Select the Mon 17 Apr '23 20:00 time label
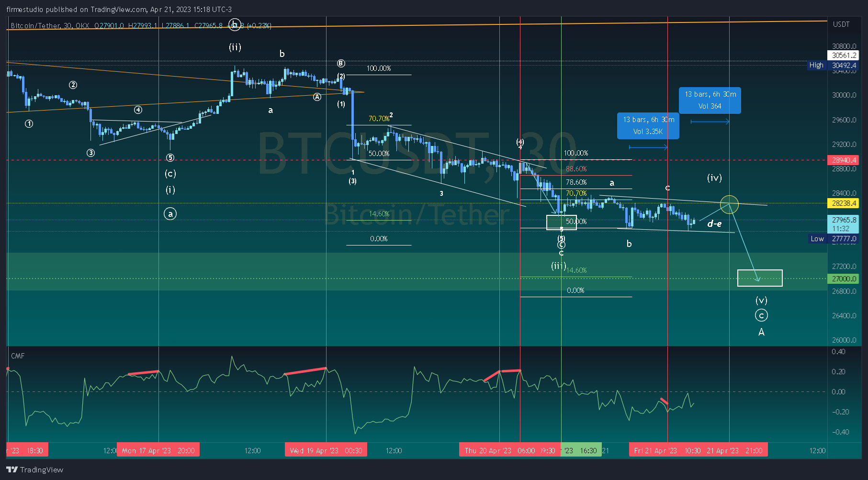Screen dimensions: 868x480 coord(158,450)
